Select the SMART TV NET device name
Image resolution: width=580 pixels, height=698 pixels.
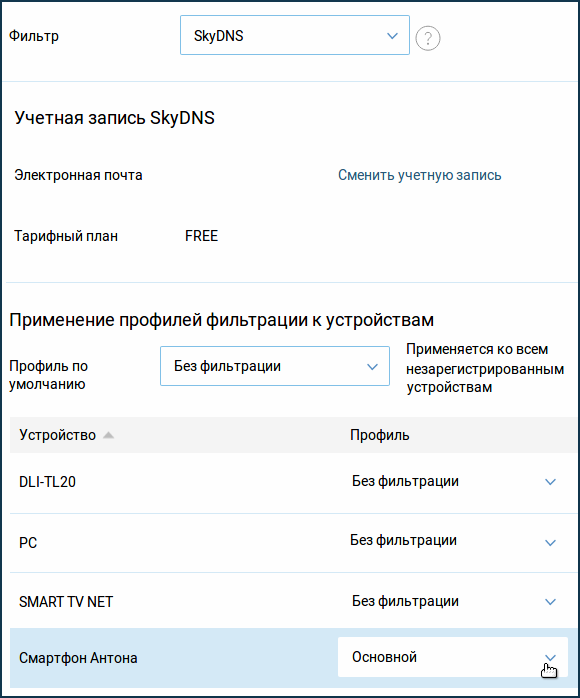[x=66, y=602]
